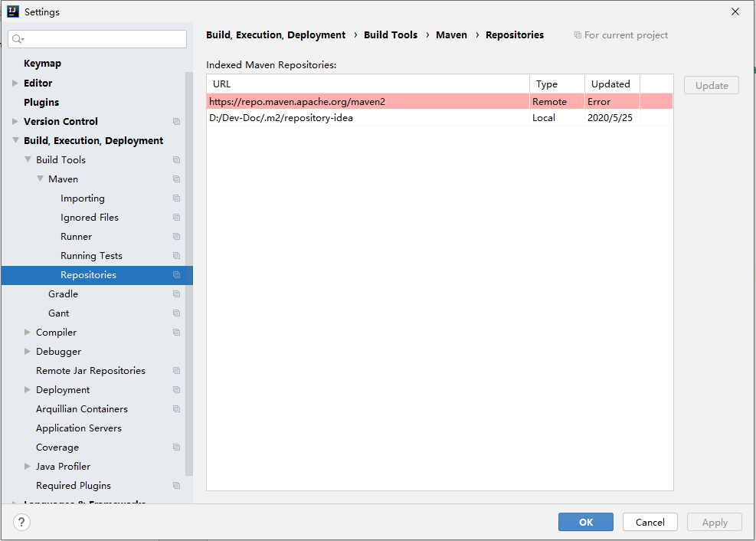Click the project-level icon next to Repositories
Image resolution: width=756 pixels, height=541 pixels.
coord(176,274)
